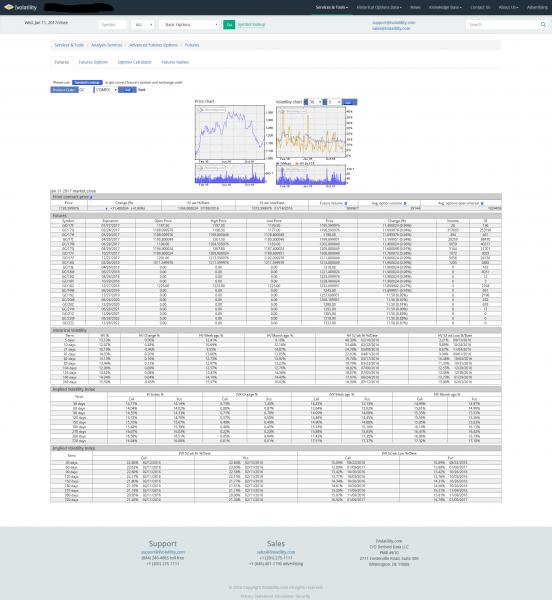Click the magnifier search icon
552x600 pixels.
[543, 24]
